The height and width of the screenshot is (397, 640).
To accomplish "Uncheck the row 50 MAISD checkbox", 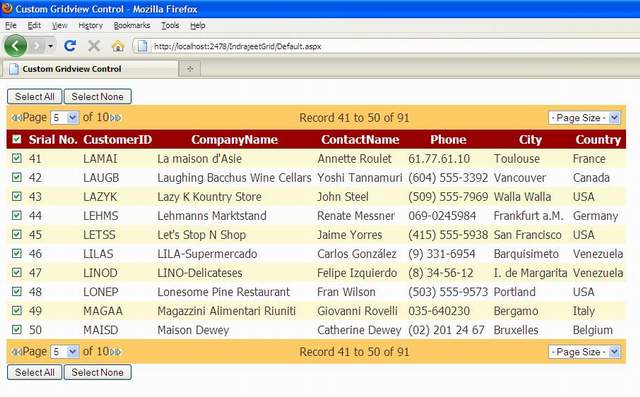I will pos(17,330).
